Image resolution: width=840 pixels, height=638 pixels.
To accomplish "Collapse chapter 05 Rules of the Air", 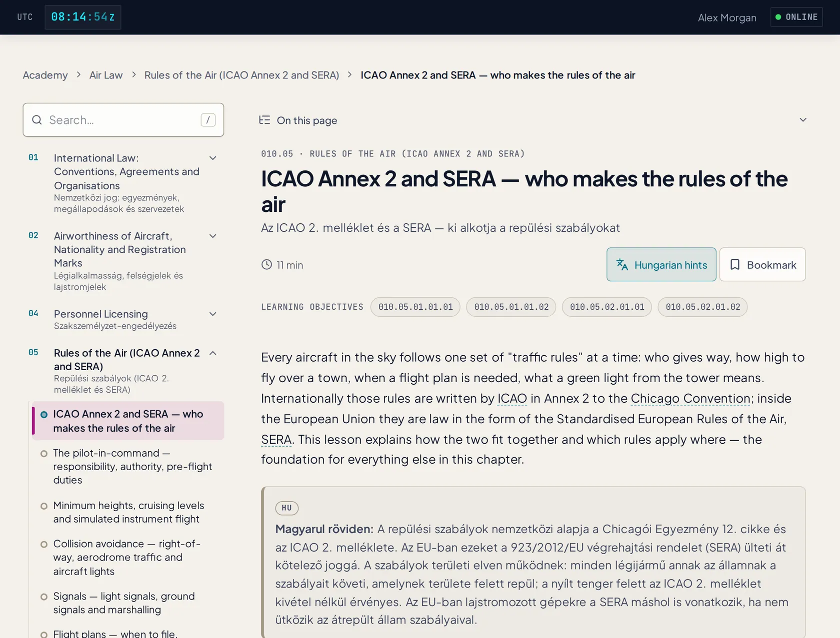I will tap(212, 353).
